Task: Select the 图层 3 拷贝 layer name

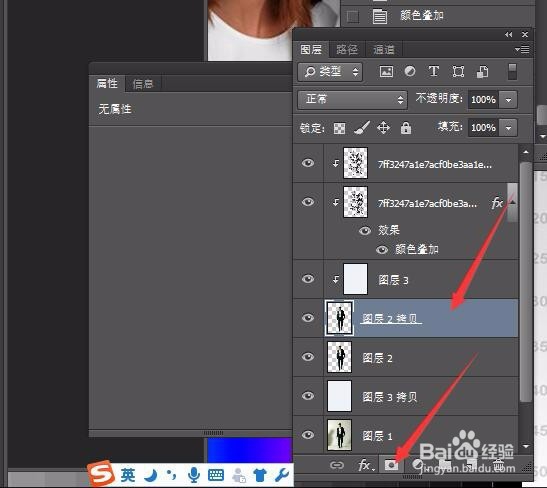Action: [390, 397]
